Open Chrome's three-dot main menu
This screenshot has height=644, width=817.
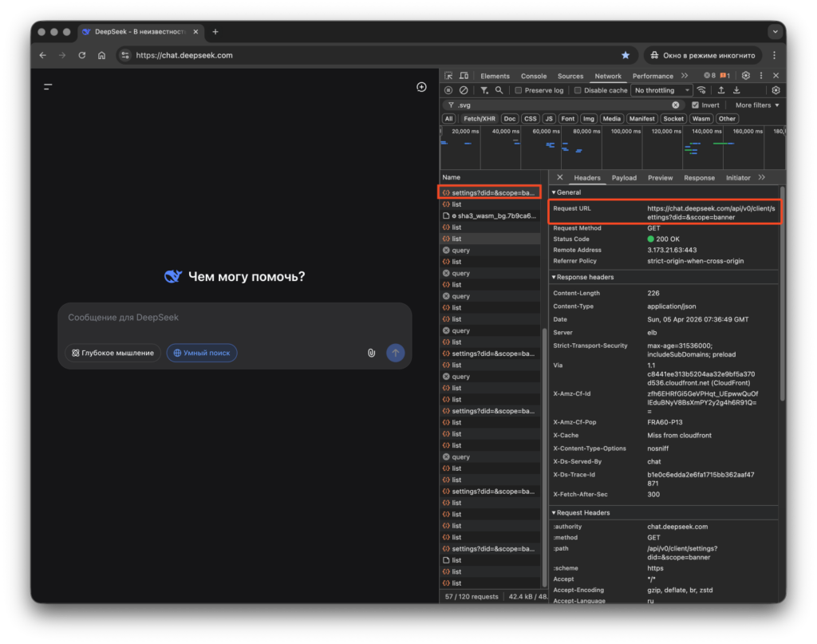774,55
